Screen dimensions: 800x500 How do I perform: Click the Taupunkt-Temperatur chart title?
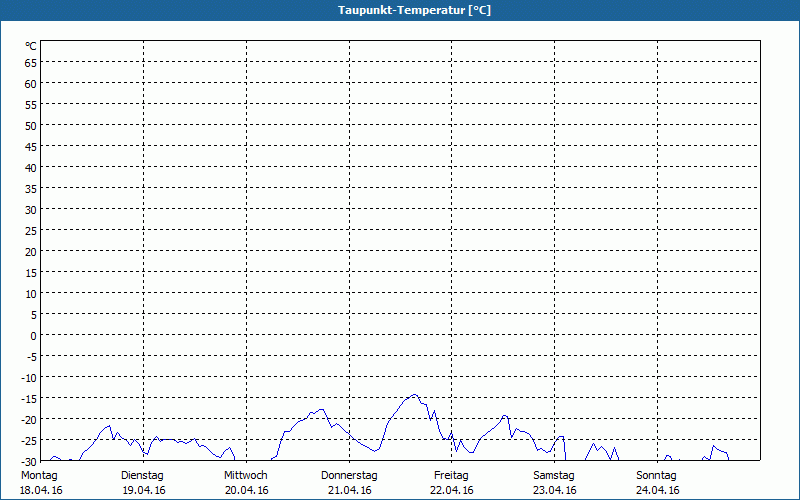pyautogui.click(x=400, y=10)
